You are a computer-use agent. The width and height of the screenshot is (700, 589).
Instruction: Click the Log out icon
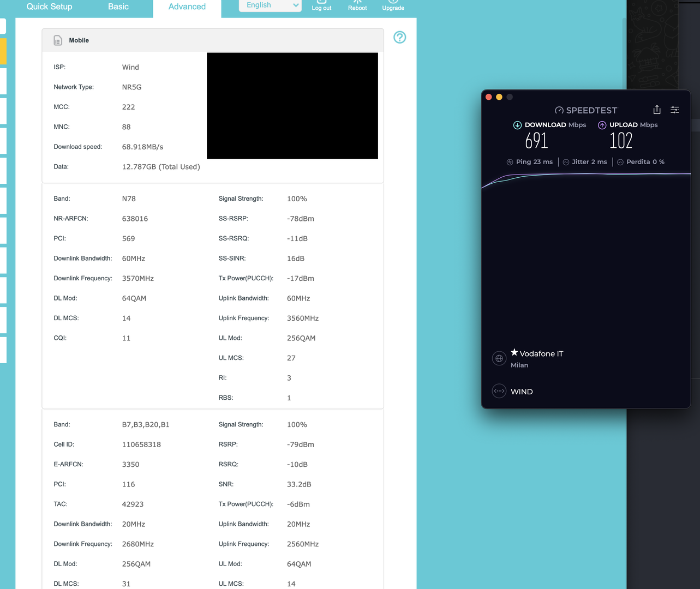click(x=321, y=2)
